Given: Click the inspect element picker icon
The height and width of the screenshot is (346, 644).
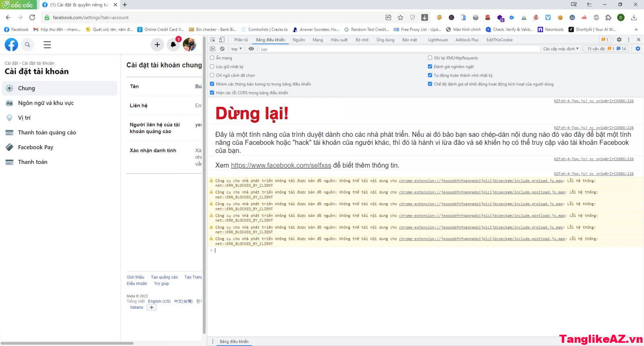Looking at the screenshot, I should 213,40.
